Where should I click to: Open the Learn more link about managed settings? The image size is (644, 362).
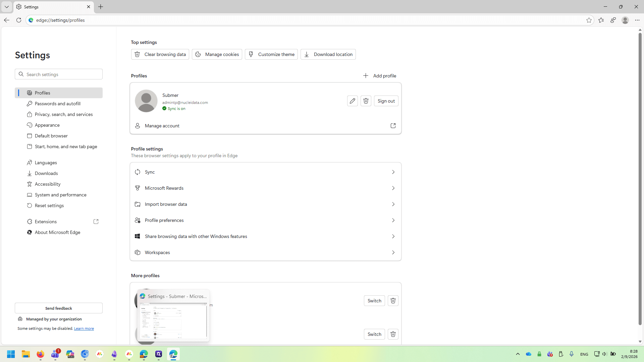pos(84,328)
